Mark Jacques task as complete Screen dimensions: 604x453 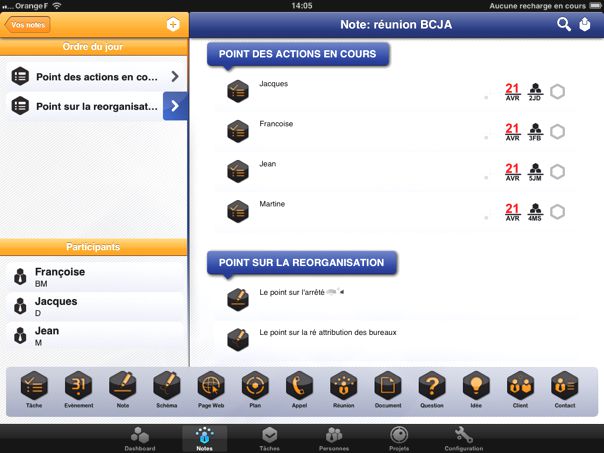coord(557,92)
